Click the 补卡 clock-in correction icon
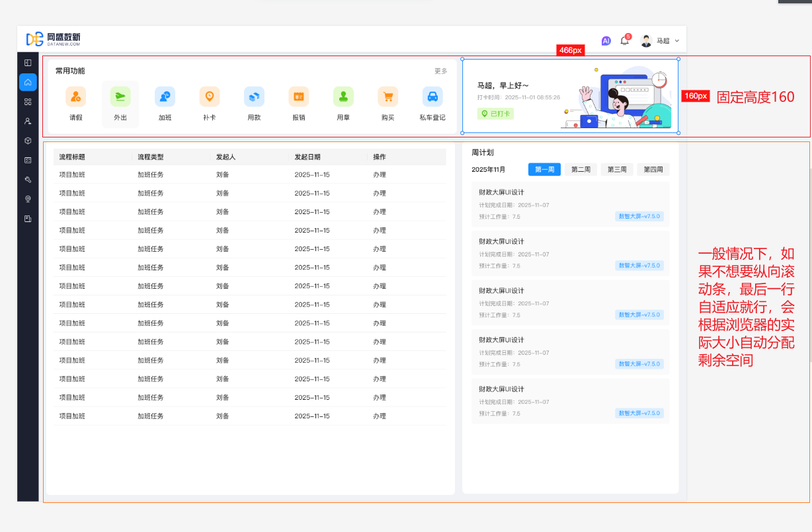Image resolution: width=812 pixels, height=532 pixels. click(210, 97)
